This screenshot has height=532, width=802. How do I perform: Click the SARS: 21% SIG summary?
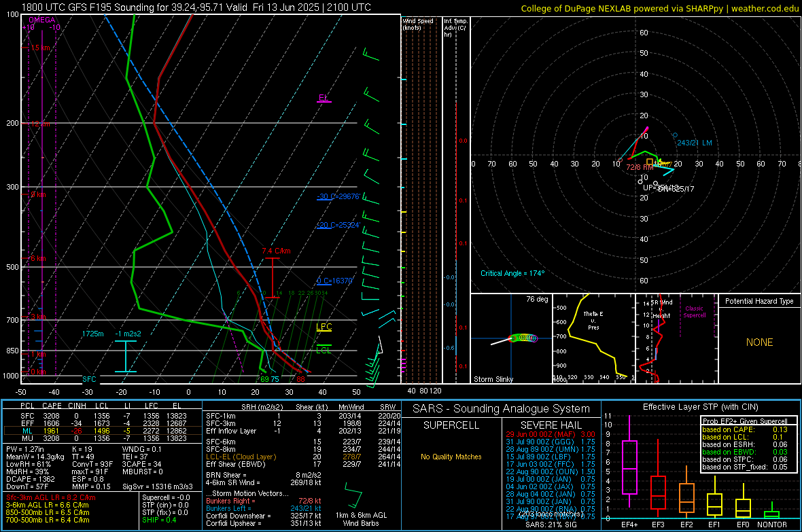pos(551,525)
